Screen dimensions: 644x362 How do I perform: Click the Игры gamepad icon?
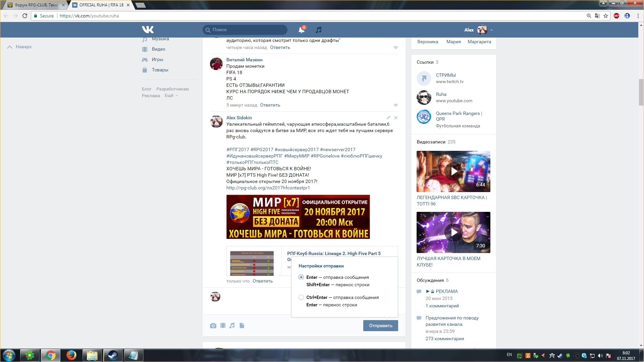145,59
